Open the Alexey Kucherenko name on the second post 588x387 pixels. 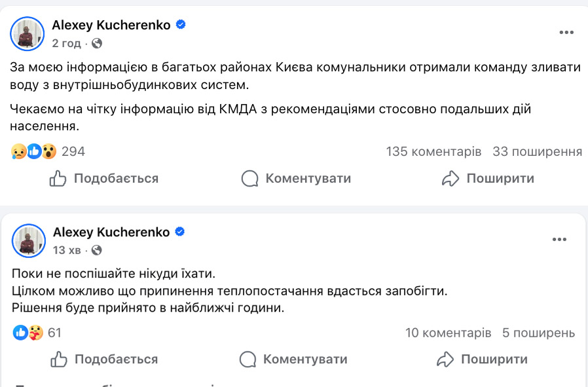[x=111, y=232]
